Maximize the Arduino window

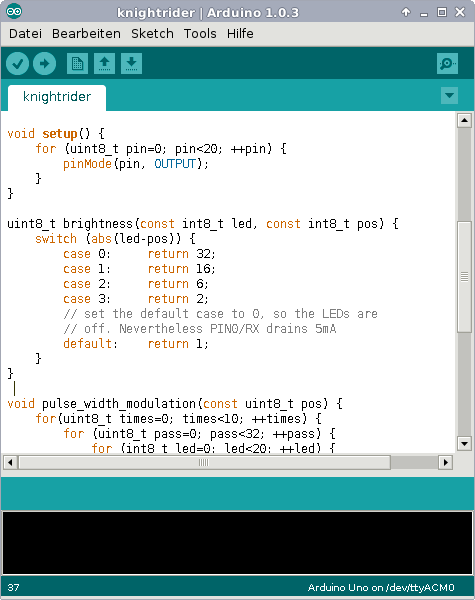[x=442, y=12]
